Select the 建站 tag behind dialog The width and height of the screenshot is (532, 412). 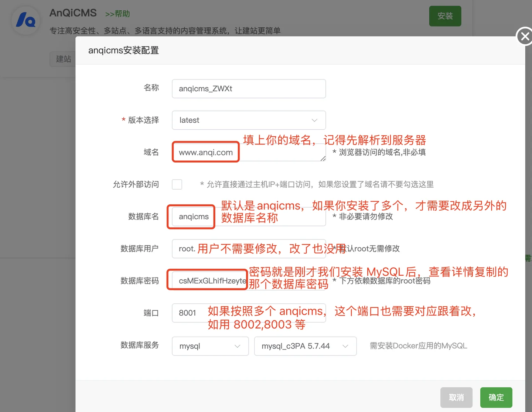[63, 59]
